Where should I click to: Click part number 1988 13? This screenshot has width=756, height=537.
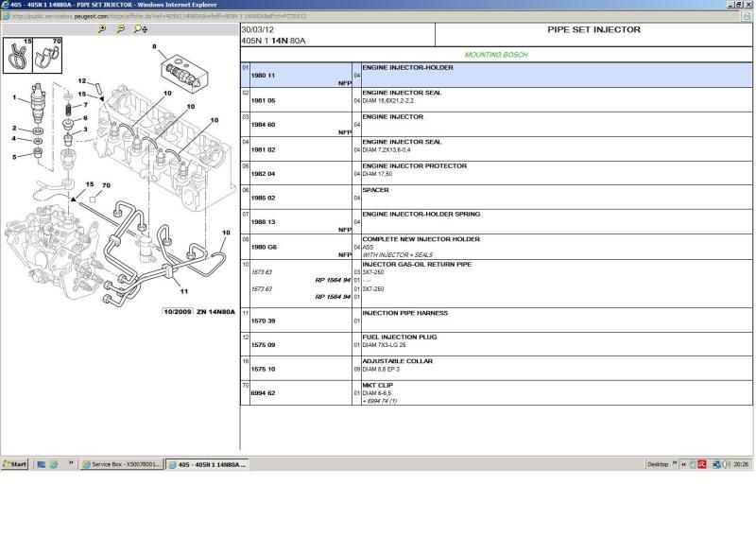[x=263, y=222]
